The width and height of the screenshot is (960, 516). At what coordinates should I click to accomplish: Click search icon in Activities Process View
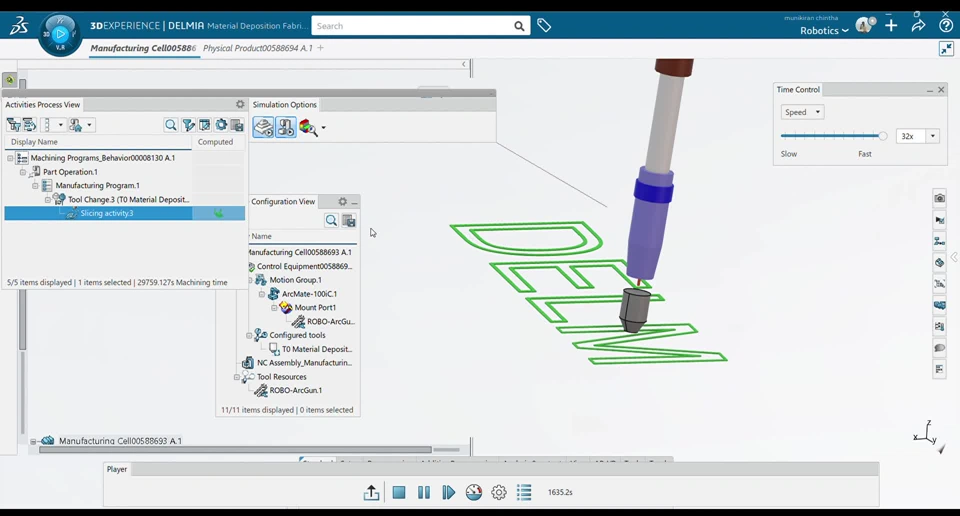click(171, 125)
